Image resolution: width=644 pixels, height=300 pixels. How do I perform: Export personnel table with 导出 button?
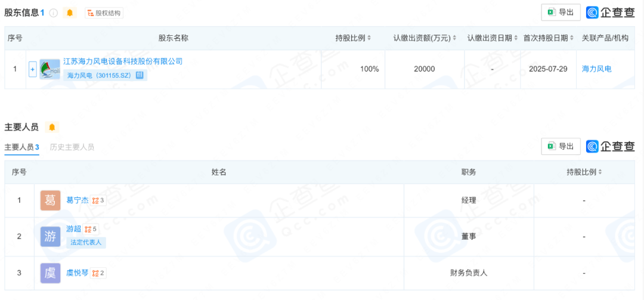pyautogui.click(x=561, y=146)
